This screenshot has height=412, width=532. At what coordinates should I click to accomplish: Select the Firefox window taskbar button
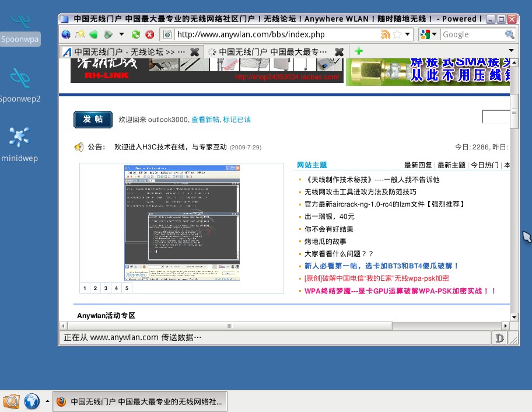[x=140, y=401]
